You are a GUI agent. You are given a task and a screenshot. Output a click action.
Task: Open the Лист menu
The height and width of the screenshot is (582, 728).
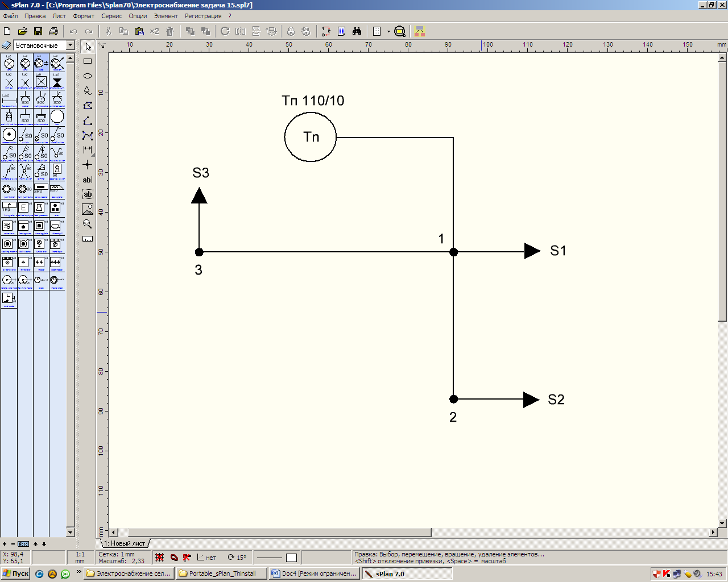tap(59, 16)
